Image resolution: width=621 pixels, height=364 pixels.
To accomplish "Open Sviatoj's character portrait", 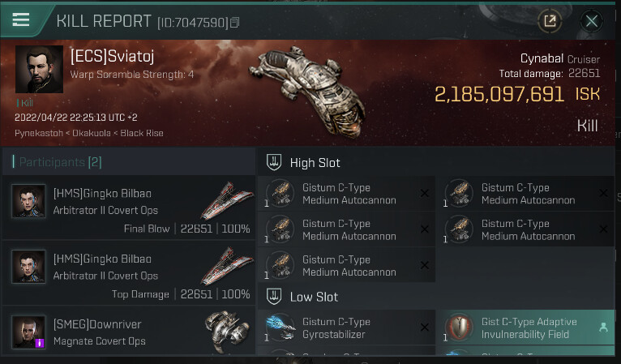I will click(x=39, y=70).
